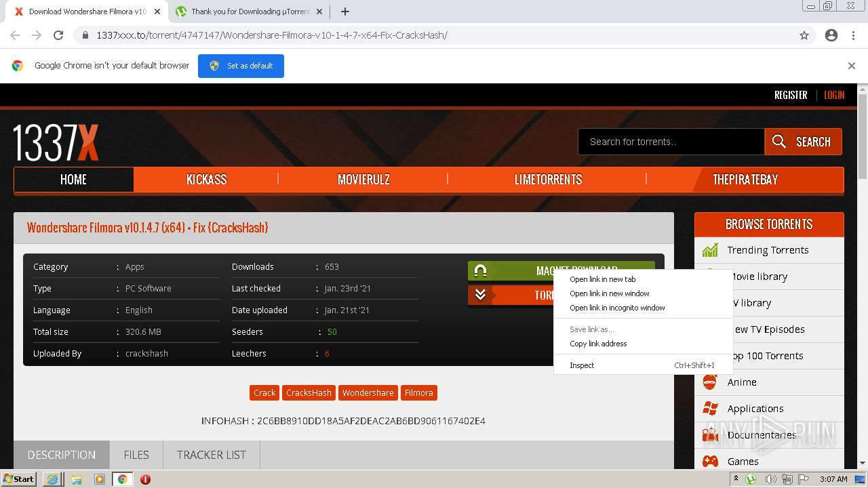This screenshot has width=868, height=488.
Task: Click the magnet icon on Magnet Download
Action: (480, 271)
